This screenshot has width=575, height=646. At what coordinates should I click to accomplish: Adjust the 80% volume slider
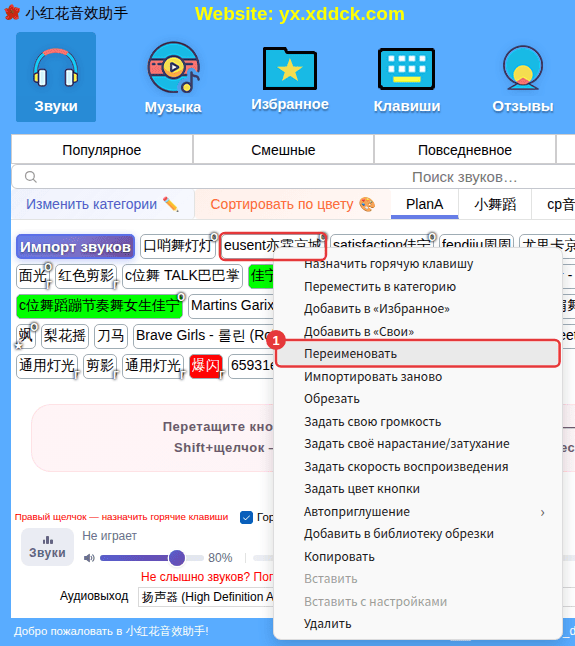(x=152, y=558)
